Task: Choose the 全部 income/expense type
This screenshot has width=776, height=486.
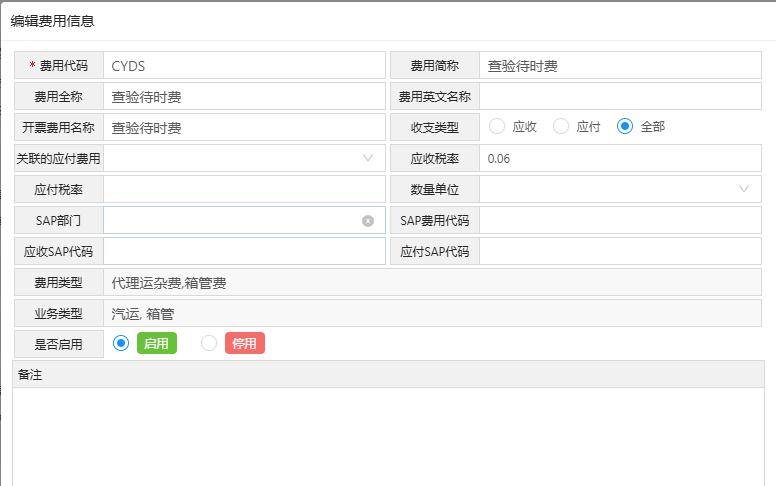Action: tap(625, 127)
